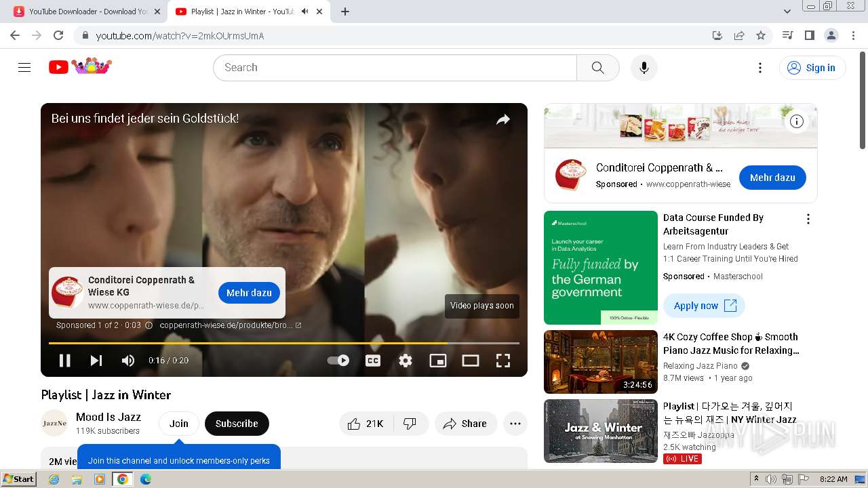Open Mood Is Jazz channel name
The height and width of the screenshot is (488, 868).
tap(108, 417)
